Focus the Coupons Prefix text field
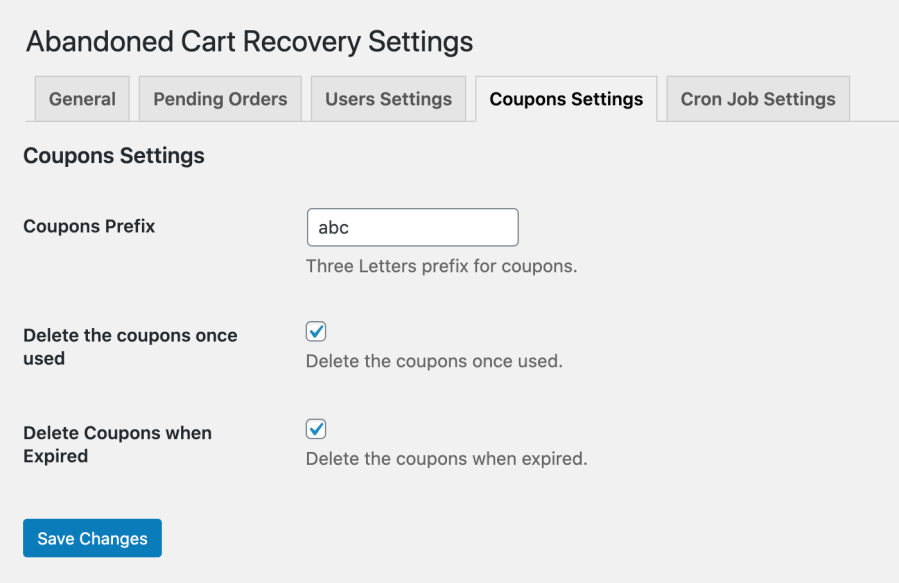The image size is (899, 583). (413, 228)
